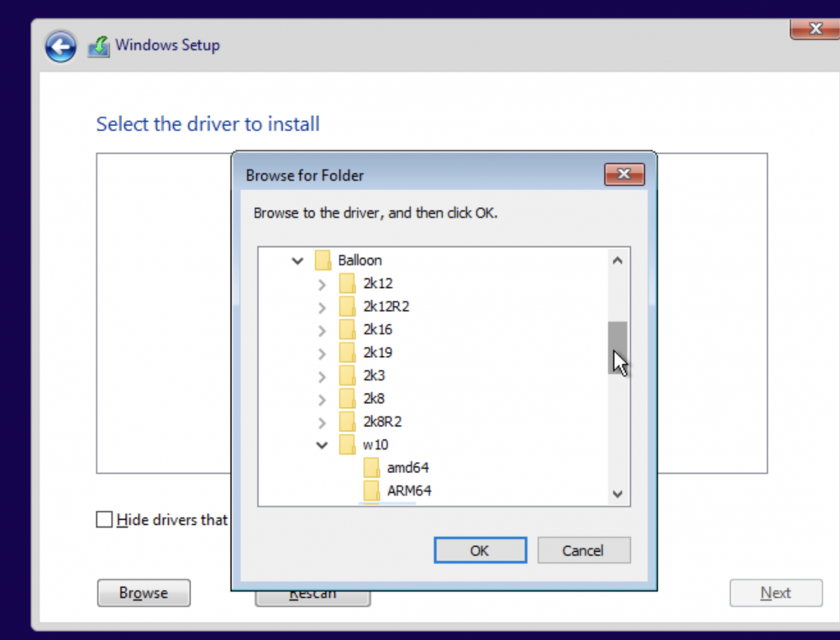Expand the 2k19 folder node
Image resolution: width=840 pixels, height=640 pixels.
pos(322,354)
